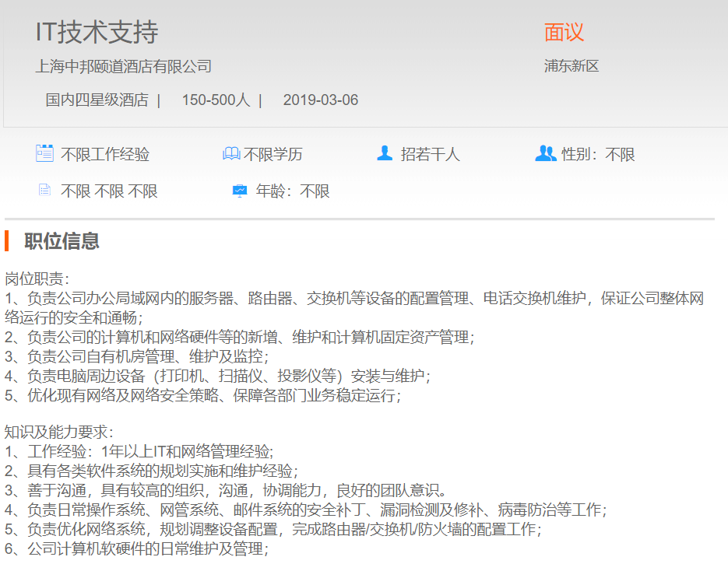The image size is (728, 571).
Task: Click the 150-500人 company size
Action: pyautogui.click(x=216, y=100)
